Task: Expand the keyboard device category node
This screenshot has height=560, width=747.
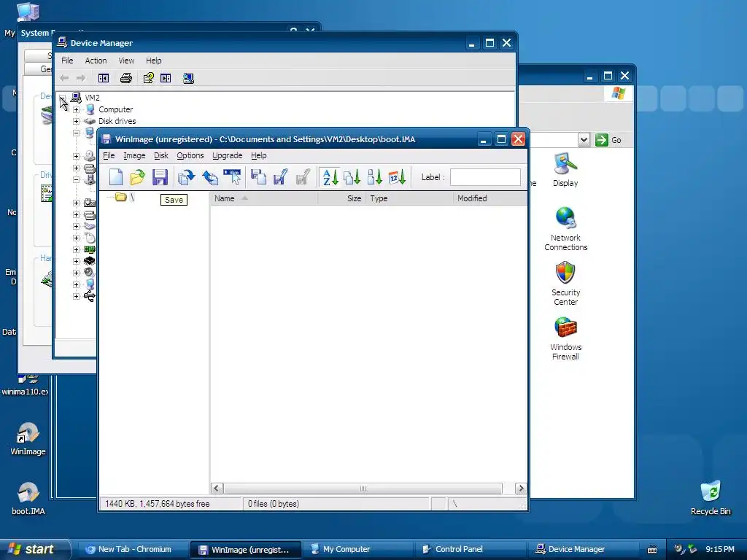Action: click(x=76, y=226)
